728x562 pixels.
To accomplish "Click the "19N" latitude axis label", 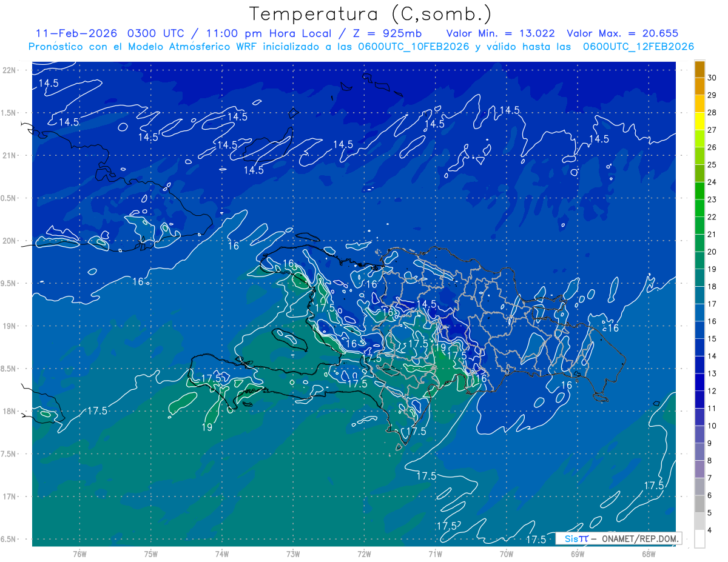I will (10, 326).
